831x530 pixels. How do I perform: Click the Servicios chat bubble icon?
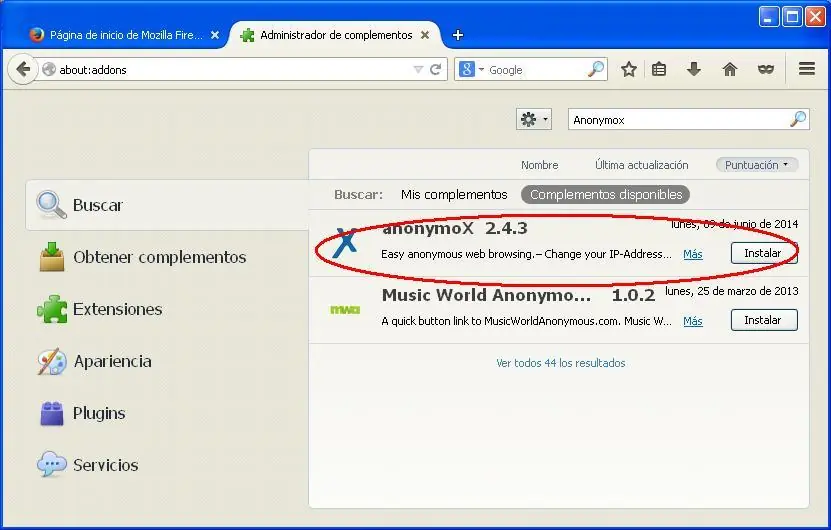51,464
